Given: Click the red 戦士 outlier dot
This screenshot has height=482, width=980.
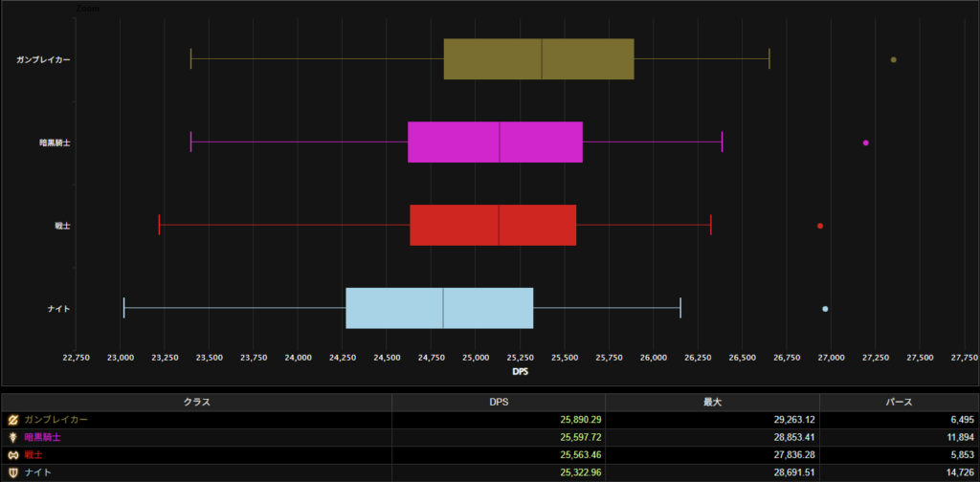Looking at the screenshot, I should click(820, 226).
